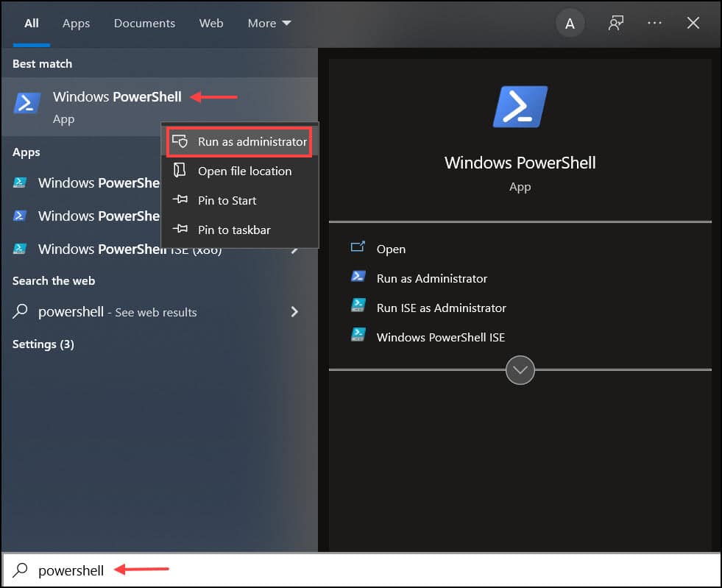Click the arrow next to See web results
722x588 pixels.
click(294, 312)
